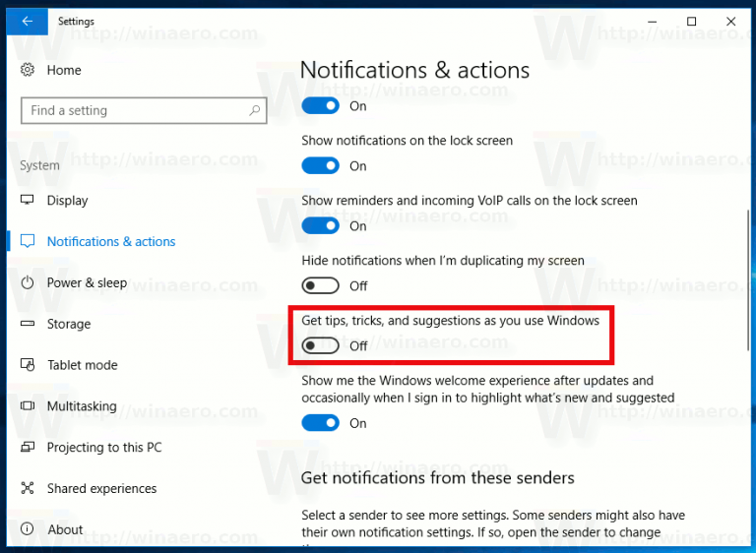
Task: Open Projecting to this PC settings
Action: [103, 448]
